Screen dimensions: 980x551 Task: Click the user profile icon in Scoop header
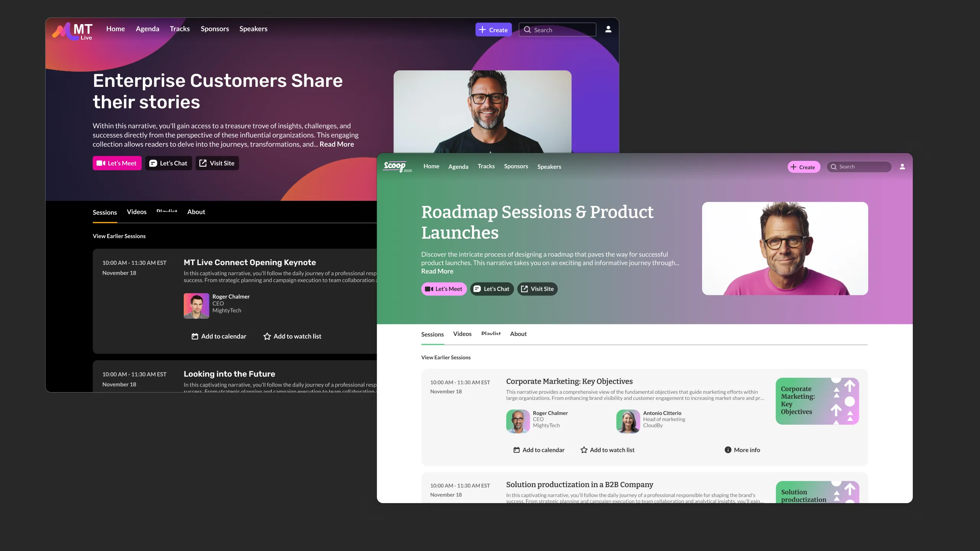coord(902,167)
